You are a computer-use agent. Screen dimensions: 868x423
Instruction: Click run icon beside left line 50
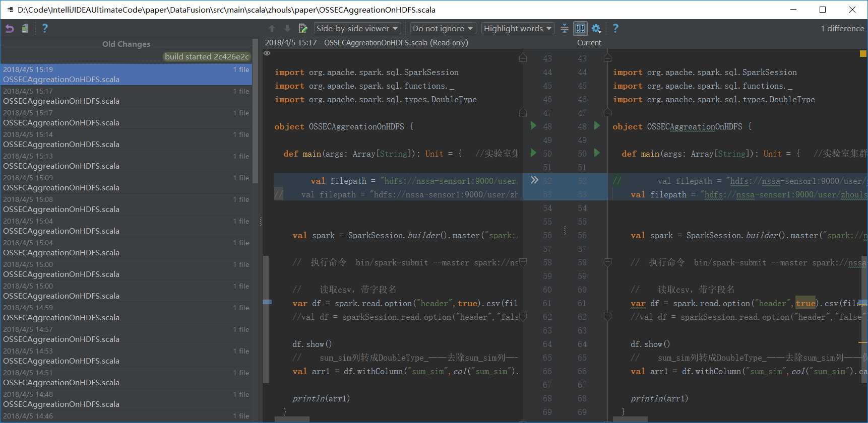(534, 153)
